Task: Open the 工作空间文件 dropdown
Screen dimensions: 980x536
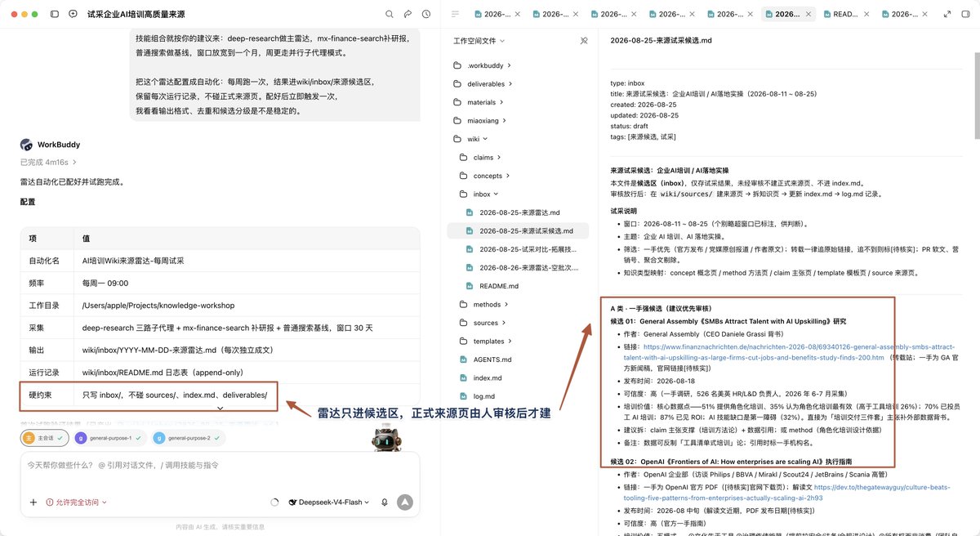Action: (x=479, y=40)
